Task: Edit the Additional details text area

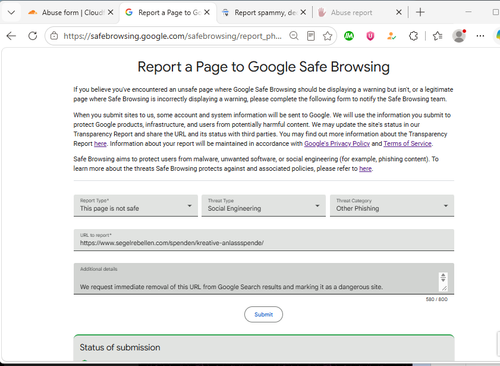Action: click(264, 279)
